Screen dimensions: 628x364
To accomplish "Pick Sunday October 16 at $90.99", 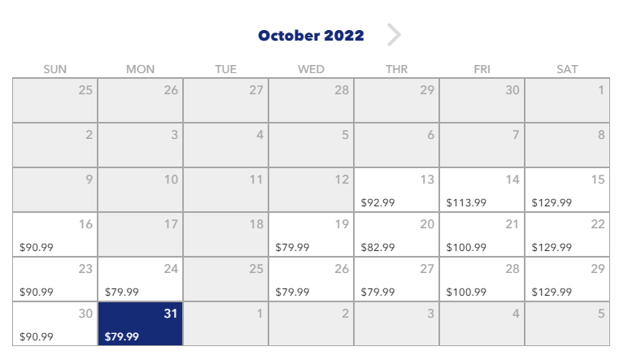I will coord(55,234).
